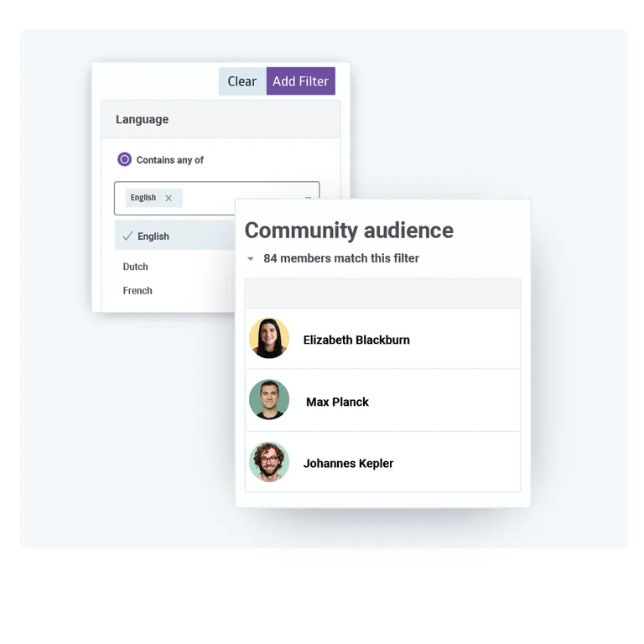Select the 'Contains any of' radio button

coord(125,159)
